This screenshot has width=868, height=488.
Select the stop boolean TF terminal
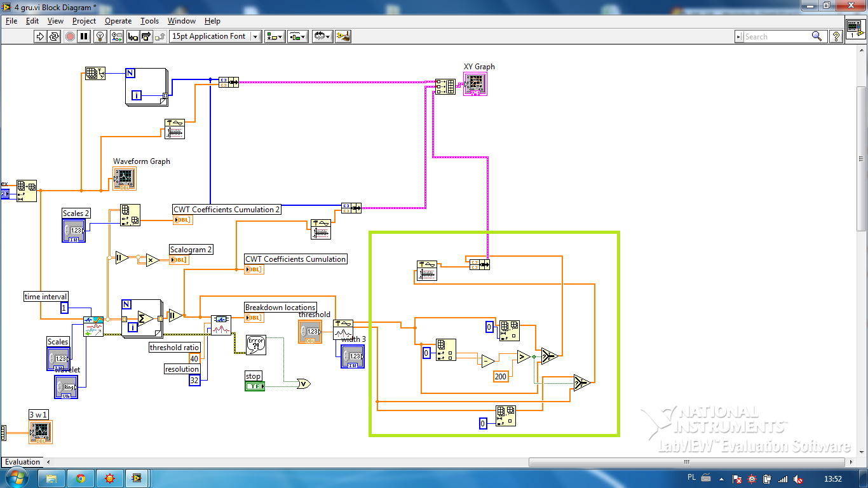coord(255,386)
